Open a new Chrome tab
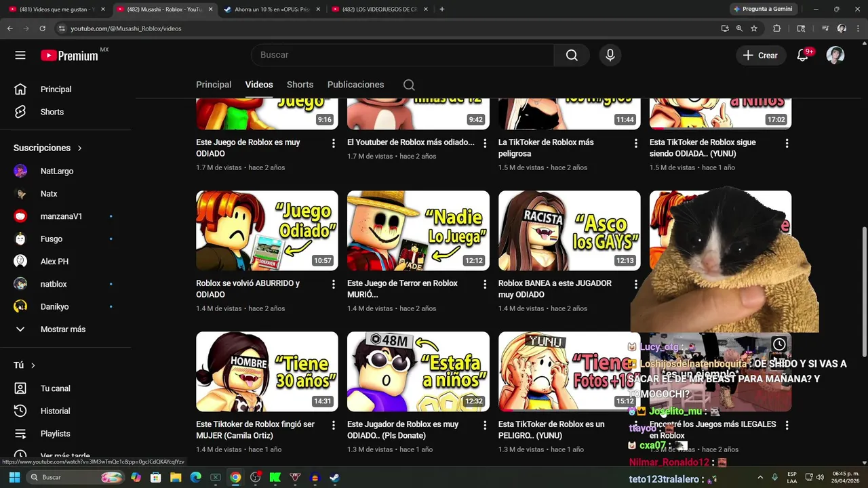The width and height of the screenshot is (868, 488). pos(441,9)
